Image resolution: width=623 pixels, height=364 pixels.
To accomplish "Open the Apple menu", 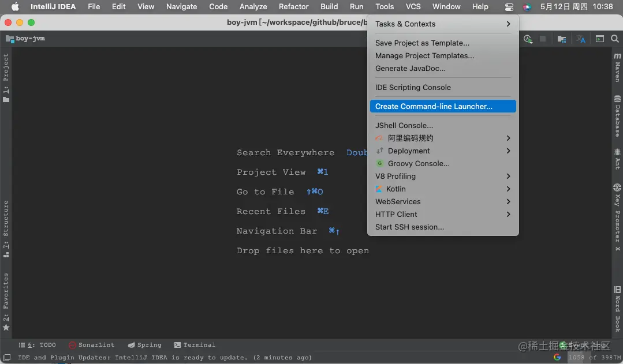I will pyautogui.click(x=15, y=7).
